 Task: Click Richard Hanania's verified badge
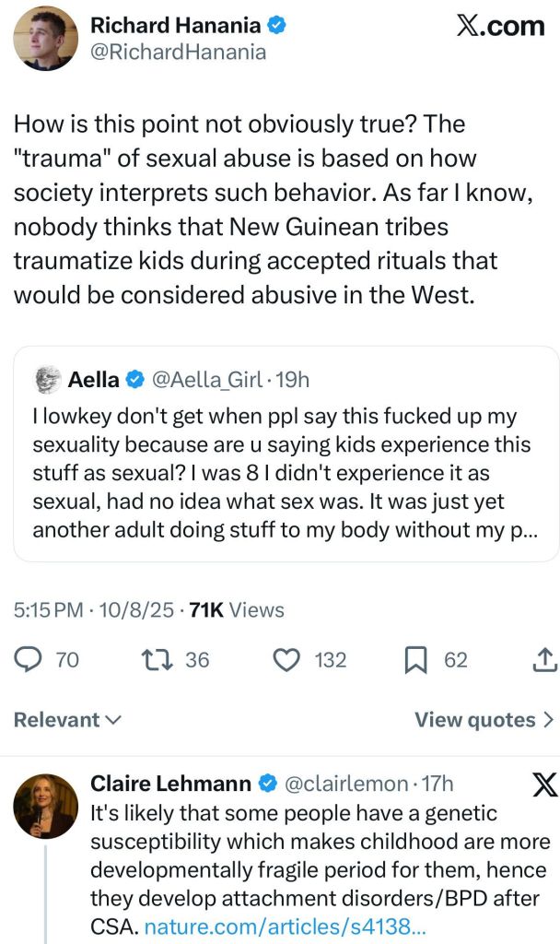coord(274,26)
